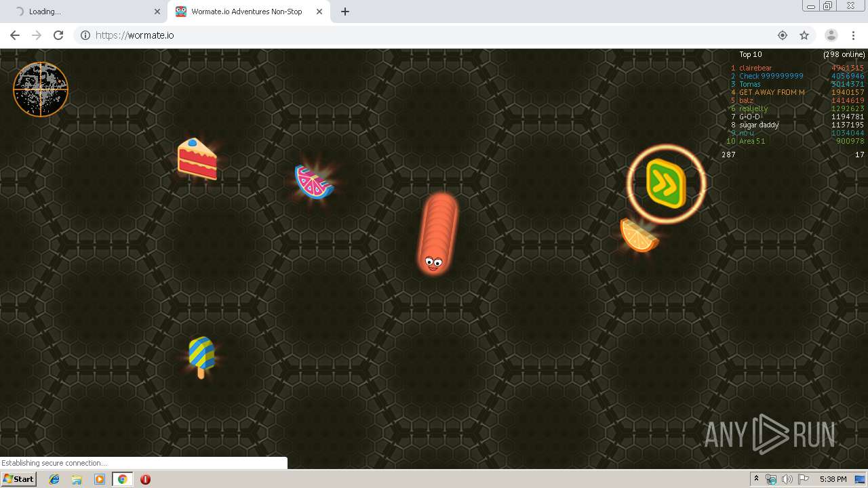Click the 5:38 PM clock
This screenshot has height=488, width=868.
[833, 479]
